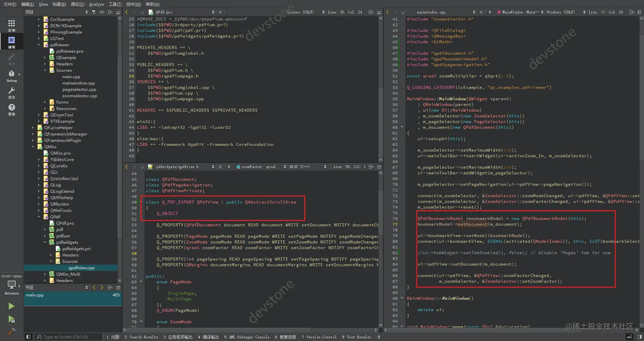
Task: Expand the Forms folder
Action: pos(45,102)
